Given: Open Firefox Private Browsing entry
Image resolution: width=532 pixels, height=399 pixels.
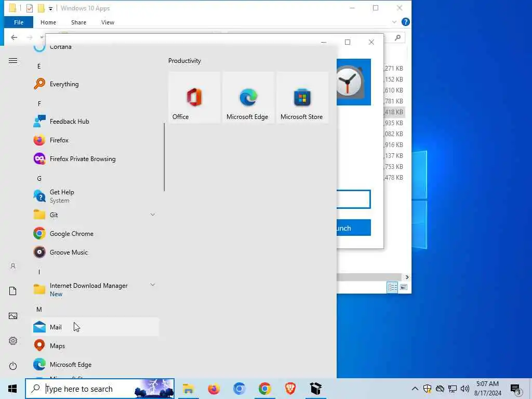Looking at the screenshot, I should coord(95,158).
